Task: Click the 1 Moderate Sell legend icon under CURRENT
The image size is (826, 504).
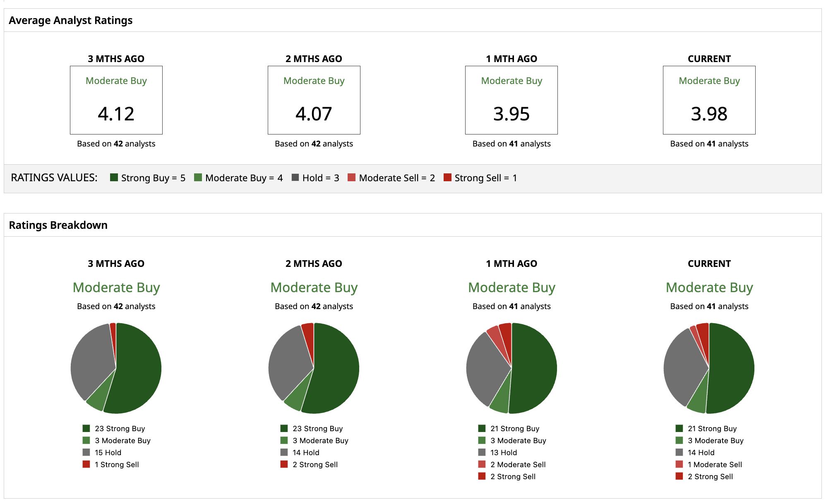Action: click(679, 464)
